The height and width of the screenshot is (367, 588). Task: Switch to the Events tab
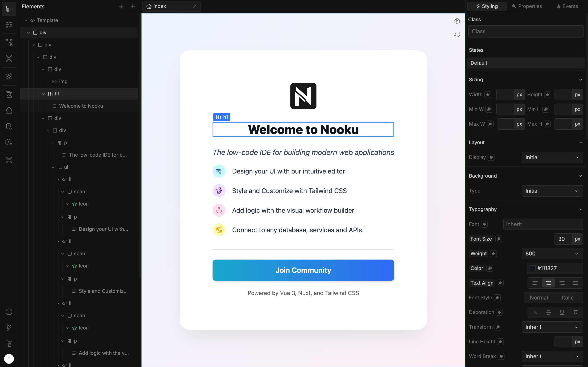point(567,6)
